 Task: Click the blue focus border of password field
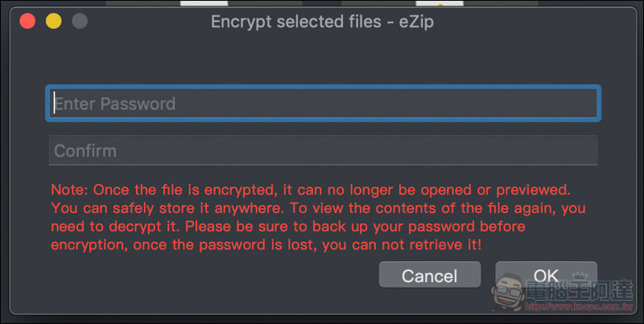click(x=324, y=87)
